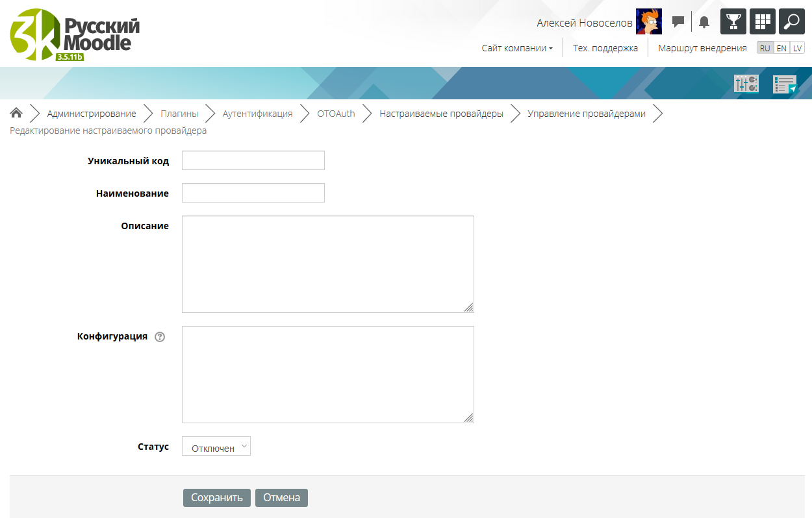Switch language to LV
Viewport: 812px width, 518px height.
(797, 48)
